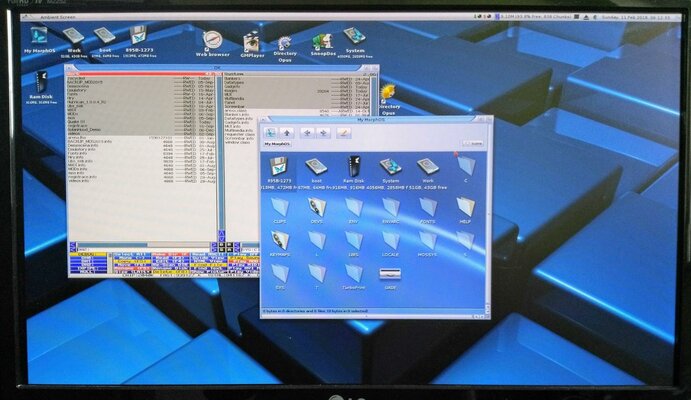The width and height of the screenshot is (691, 400).
Task: Open SnoopDos desktop icon
Action: pos(322,42)
